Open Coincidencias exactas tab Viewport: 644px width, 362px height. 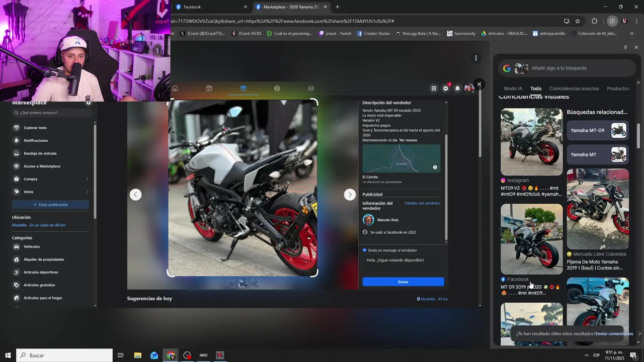[x=574, y=88]
